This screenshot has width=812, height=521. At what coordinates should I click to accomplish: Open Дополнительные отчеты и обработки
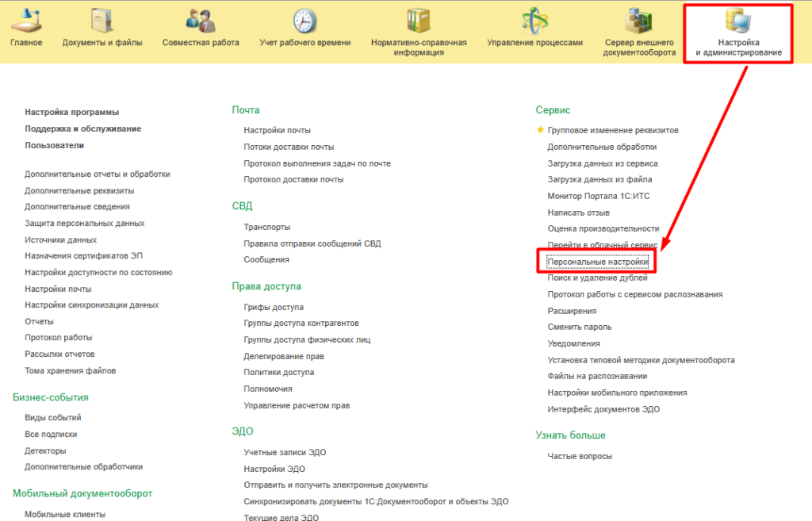pos(98,174)
